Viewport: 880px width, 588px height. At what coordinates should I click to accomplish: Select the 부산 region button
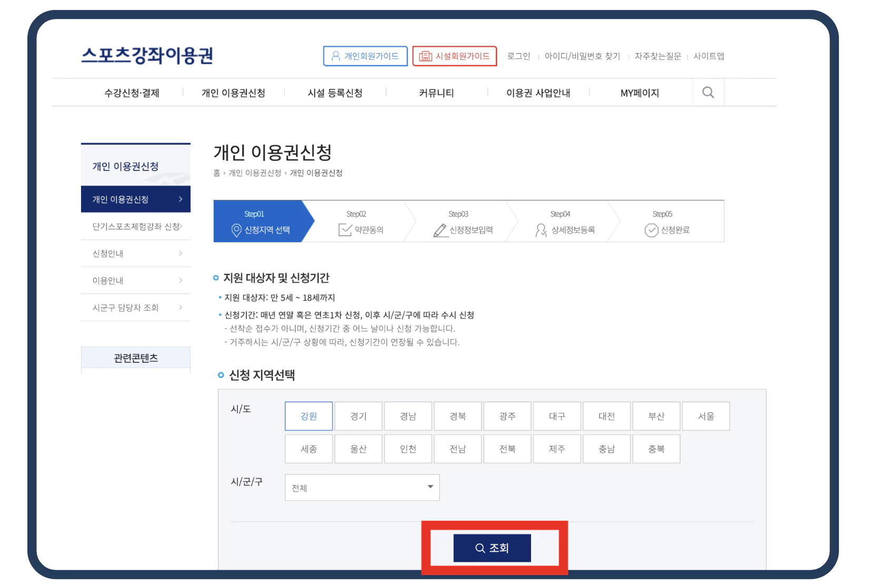656,416
